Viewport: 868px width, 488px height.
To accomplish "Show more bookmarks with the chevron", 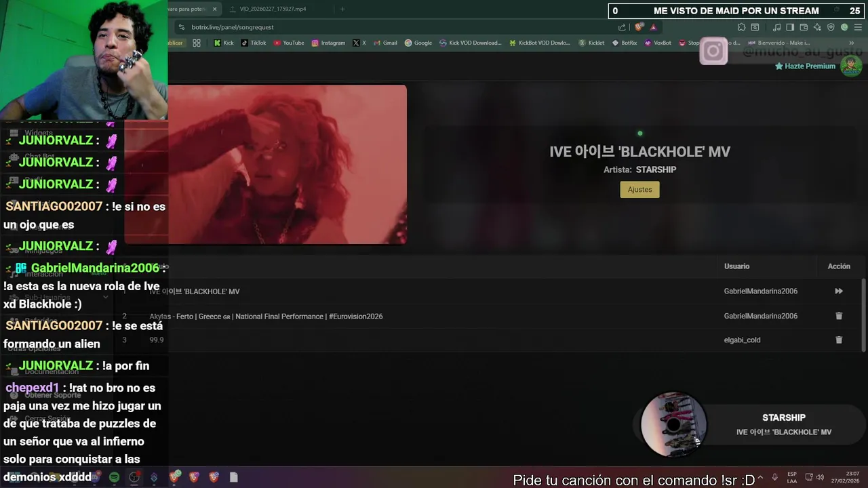I will click(x=852, y=43).
